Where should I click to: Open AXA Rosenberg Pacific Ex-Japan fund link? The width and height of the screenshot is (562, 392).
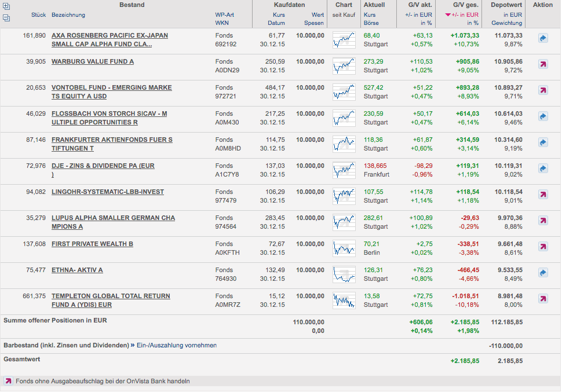110,40
